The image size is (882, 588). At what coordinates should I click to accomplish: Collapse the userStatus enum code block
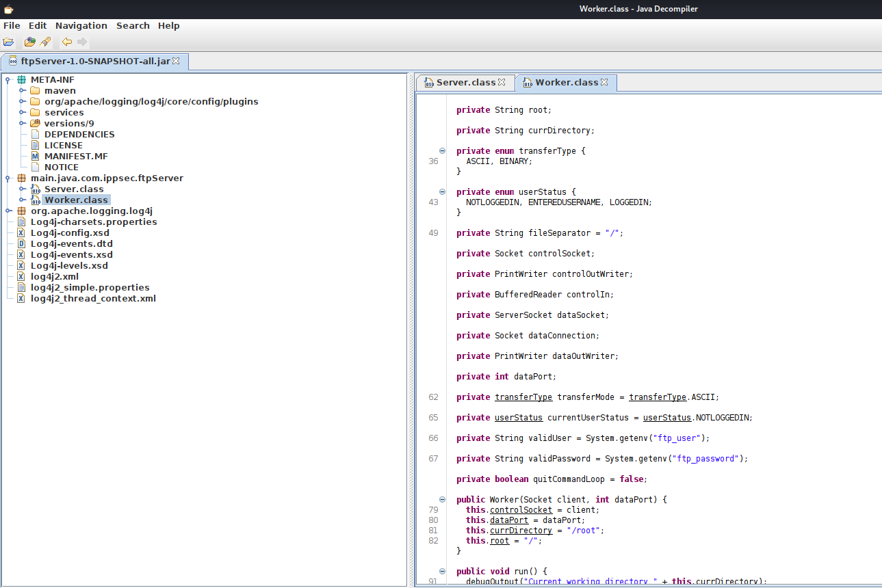(x=442, y=191)
